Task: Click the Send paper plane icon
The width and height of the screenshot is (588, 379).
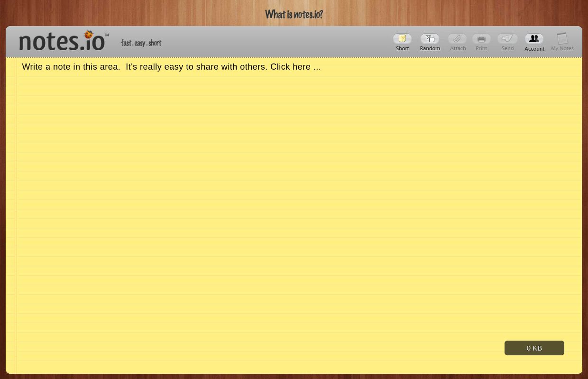Action: pos(507,39)
